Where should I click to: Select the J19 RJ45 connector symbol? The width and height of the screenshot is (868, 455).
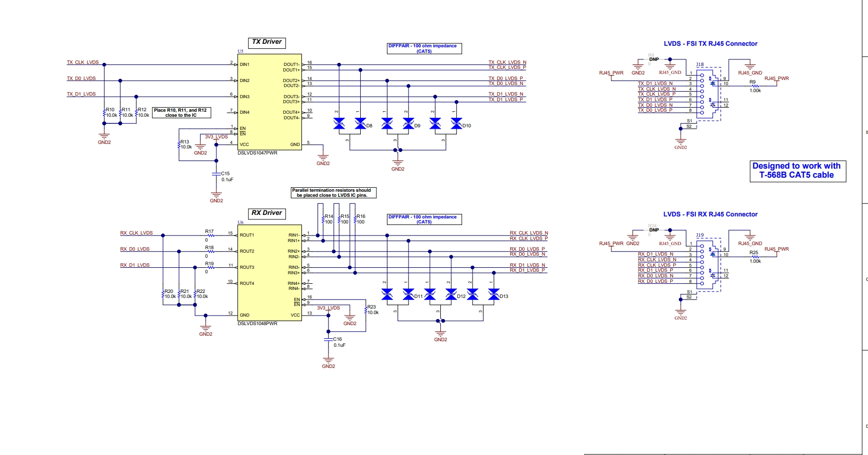tap(709, 265)
